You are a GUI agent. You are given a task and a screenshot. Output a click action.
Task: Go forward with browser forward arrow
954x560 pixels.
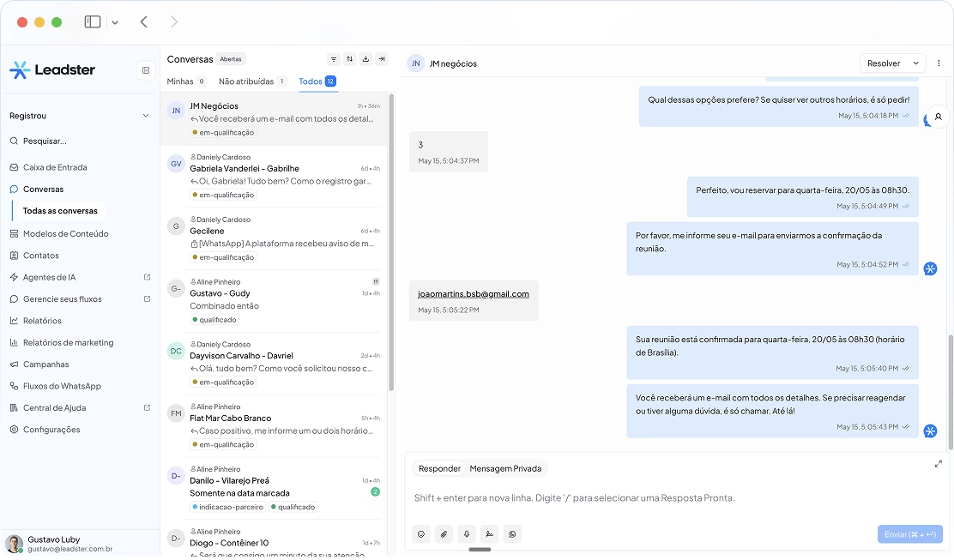click(x=174, y=22)
